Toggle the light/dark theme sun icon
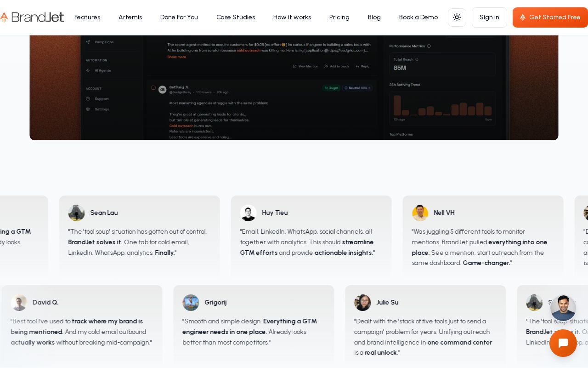This screenshot has height=368, width=588. [457, 17]
